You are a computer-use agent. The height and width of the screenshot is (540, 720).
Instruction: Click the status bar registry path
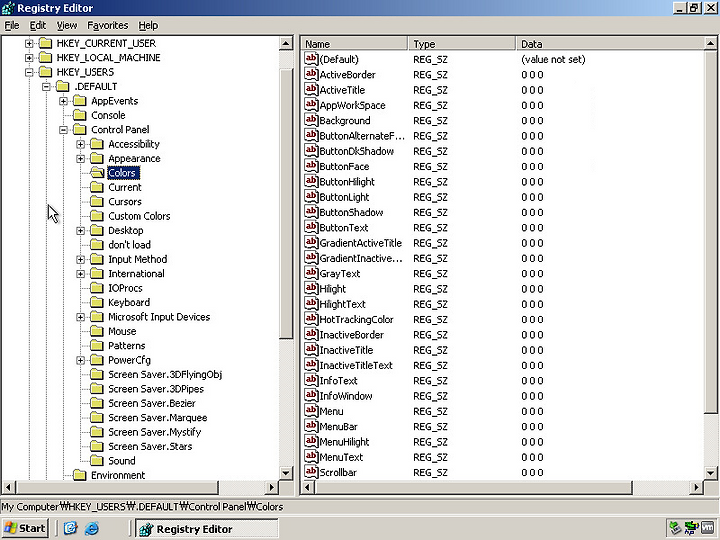142,506
